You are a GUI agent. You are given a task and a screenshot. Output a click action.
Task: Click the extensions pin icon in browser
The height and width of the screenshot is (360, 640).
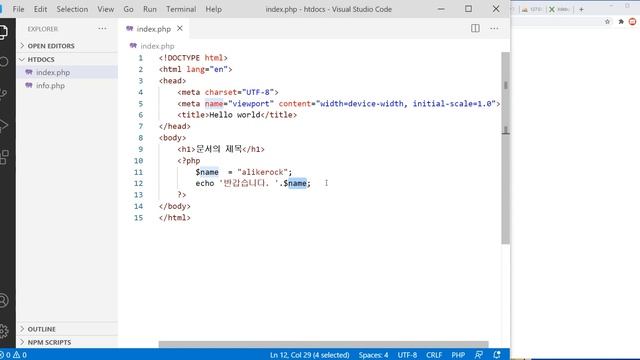click(621, 22)
